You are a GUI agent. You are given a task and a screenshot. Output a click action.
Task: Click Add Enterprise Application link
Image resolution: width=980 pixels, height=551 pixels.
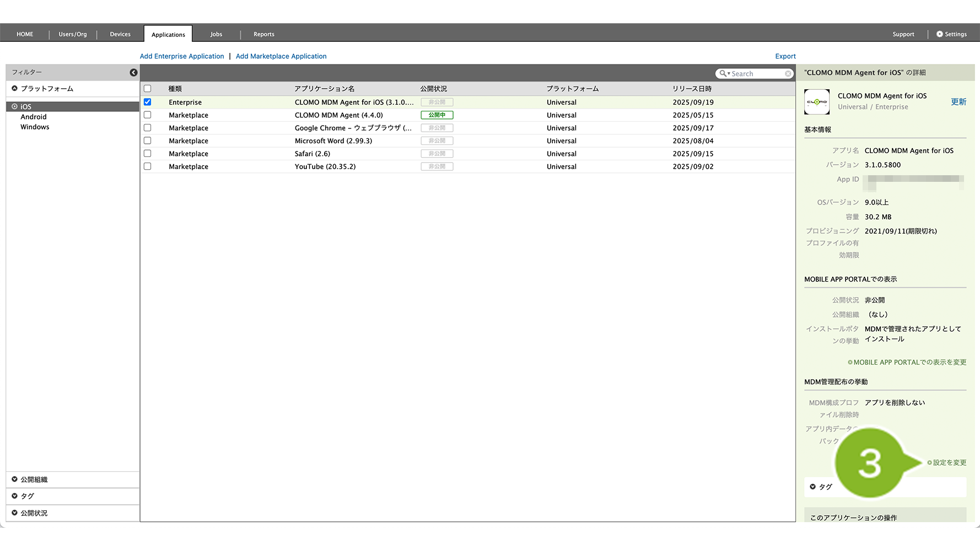[182, 56]
